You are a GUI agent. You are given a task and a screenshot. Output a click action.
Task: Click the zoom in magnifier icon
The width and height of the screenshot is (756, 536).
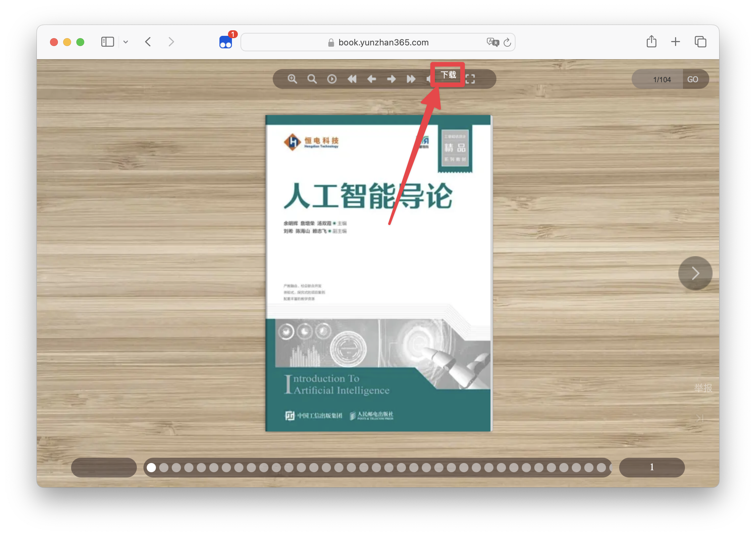tap(292, 79)
